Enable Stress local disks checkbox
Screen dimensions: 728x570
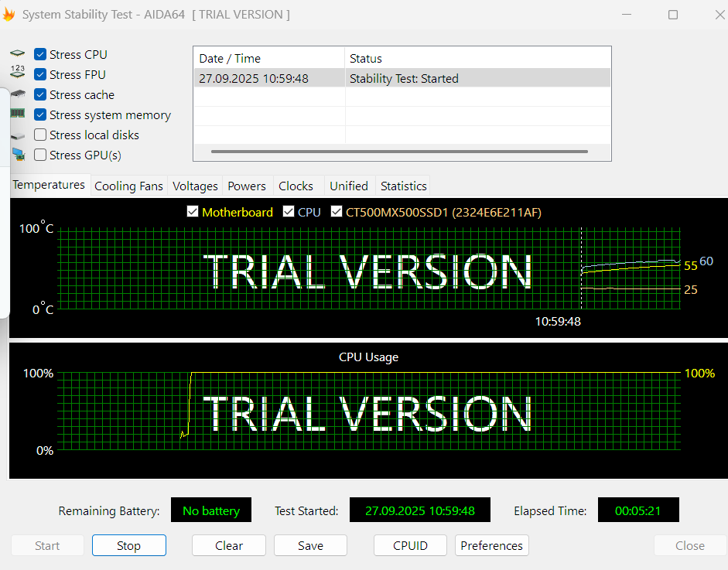tap(40, 135)
